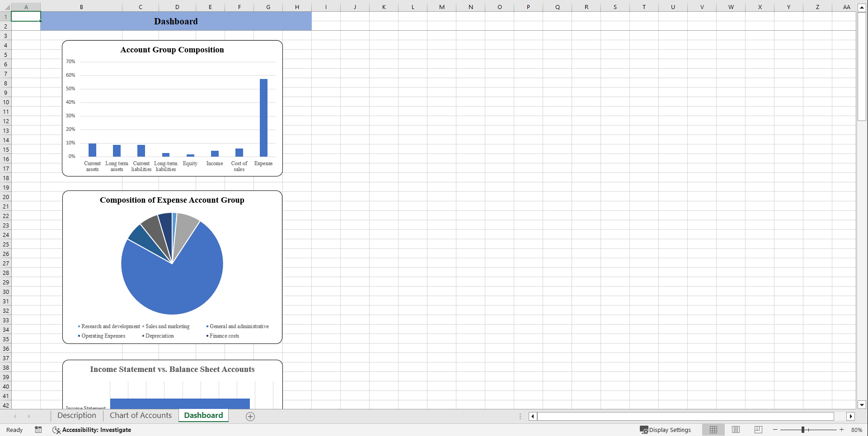The height and width of the screenshot is (436, 868).
Task: Open the Chart of Accounts sheet
Action: 141,415
